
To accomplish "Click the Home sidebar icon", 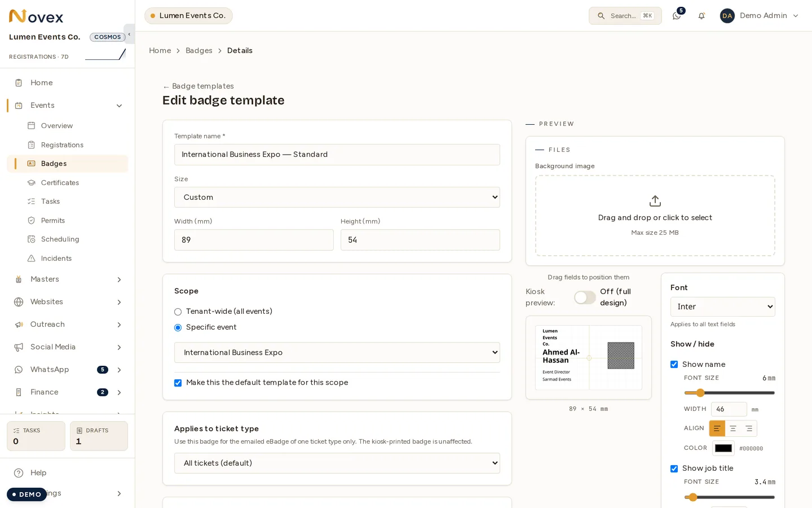I will click(x=19, y=83).
